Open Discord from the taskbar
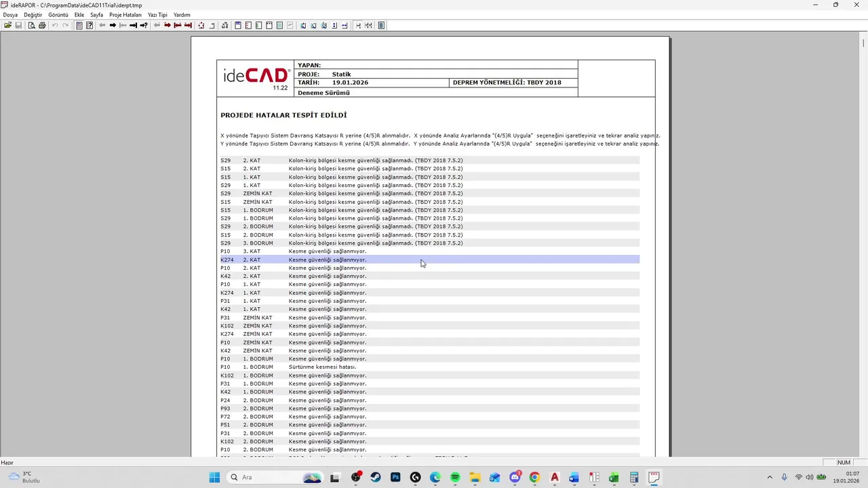The image size is (868, 488). [x=515, y=477]
